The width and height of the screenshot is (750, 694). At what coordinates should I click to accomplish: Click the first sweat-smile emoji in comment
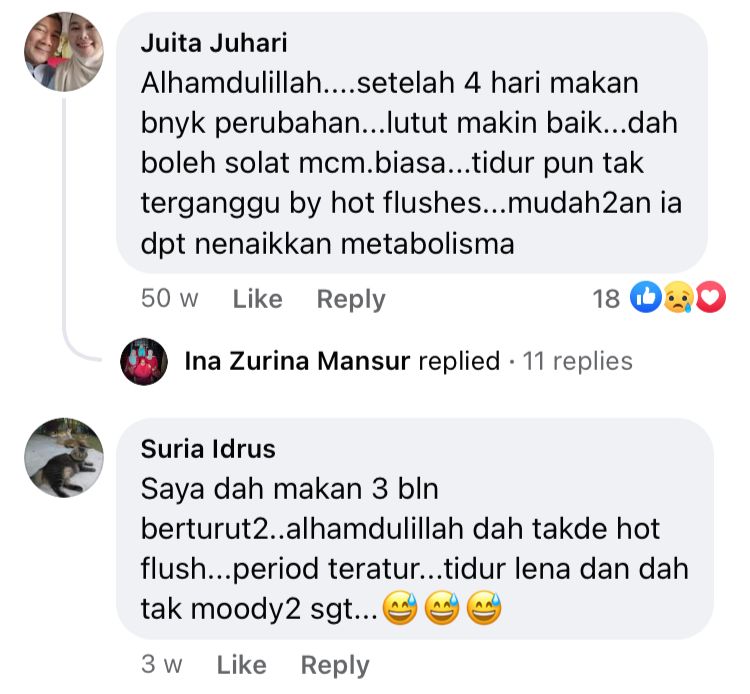400,608
